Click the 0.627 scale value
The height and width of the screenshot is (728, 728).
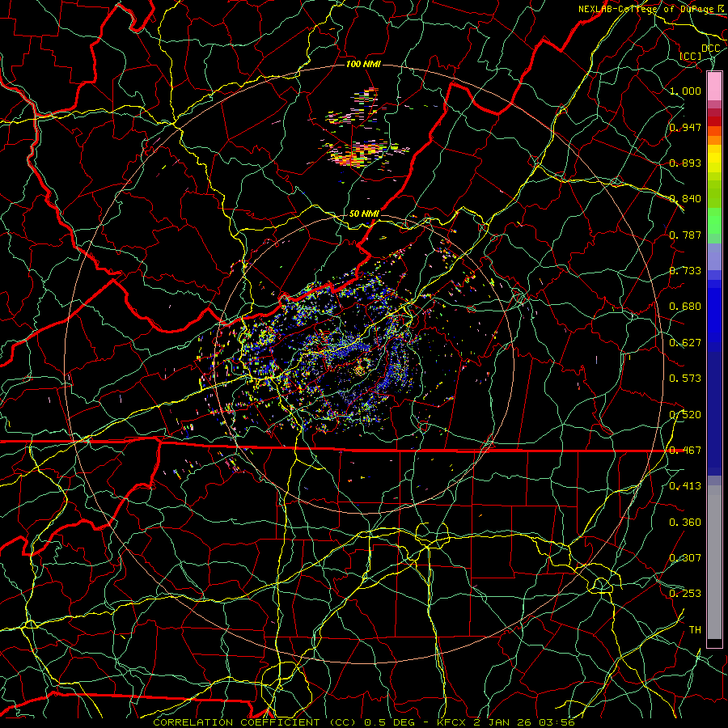point(685,343)
